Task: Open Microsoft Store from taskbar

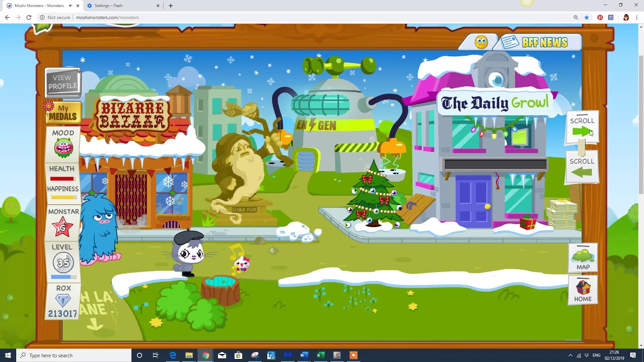Action: click(x=238, y=355)
